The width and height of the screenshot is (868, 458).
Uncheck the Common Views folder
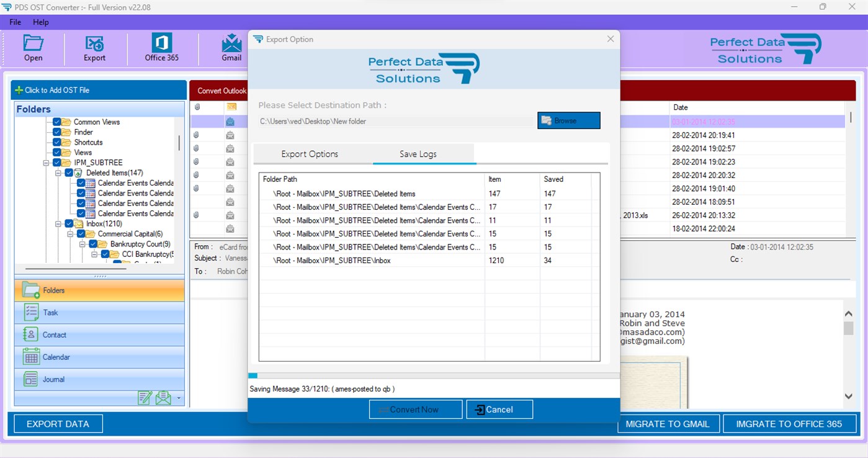(56, 122)
